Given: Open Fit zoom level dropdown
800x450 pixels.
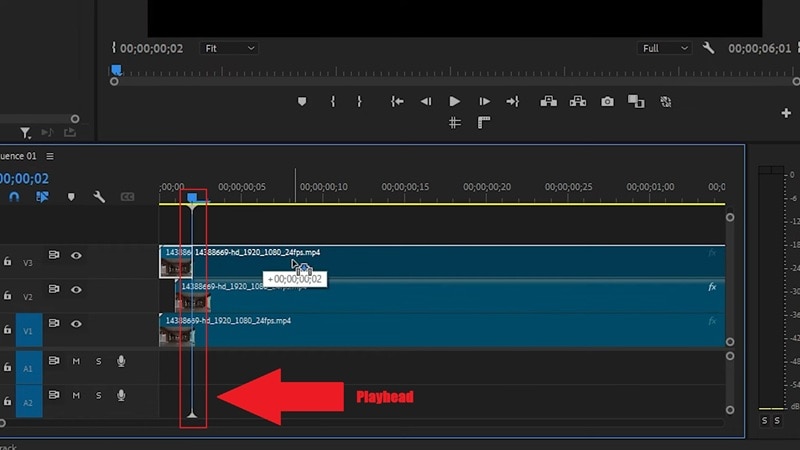Looking at the screenshot, I should 229,48.
